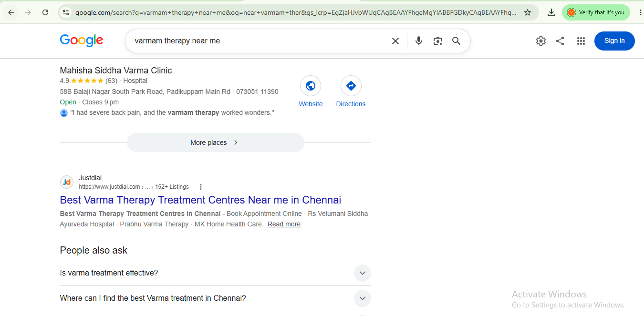Click the More places button

coord(215,143)
